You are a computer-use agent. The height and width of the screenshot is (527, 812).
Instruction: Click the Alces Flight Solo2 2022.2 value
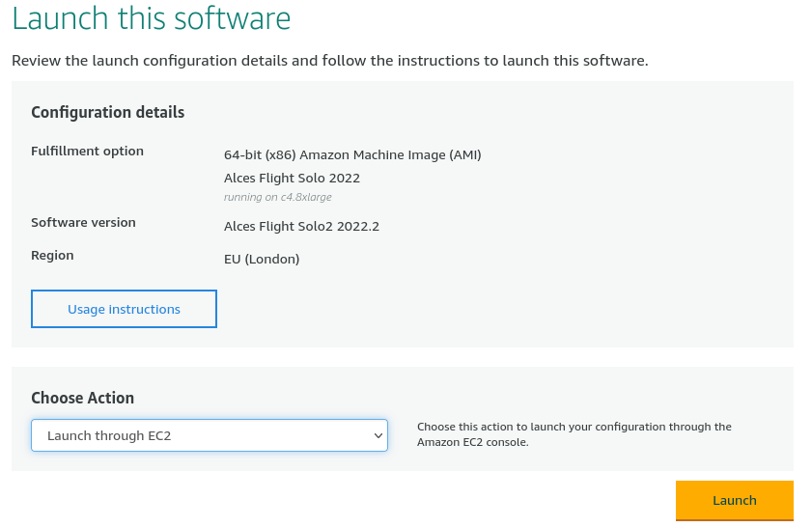tap(301, 227)
